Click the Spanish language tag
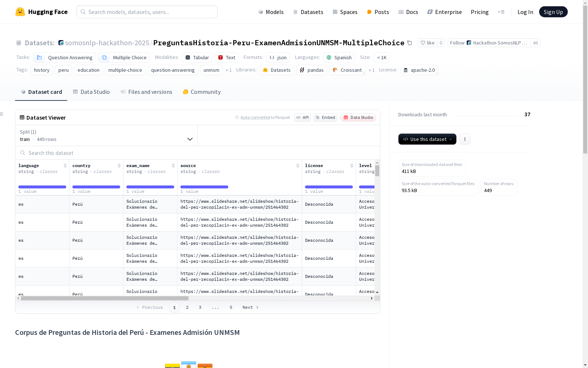Screen dimensions: 588x368 (339, 57)
